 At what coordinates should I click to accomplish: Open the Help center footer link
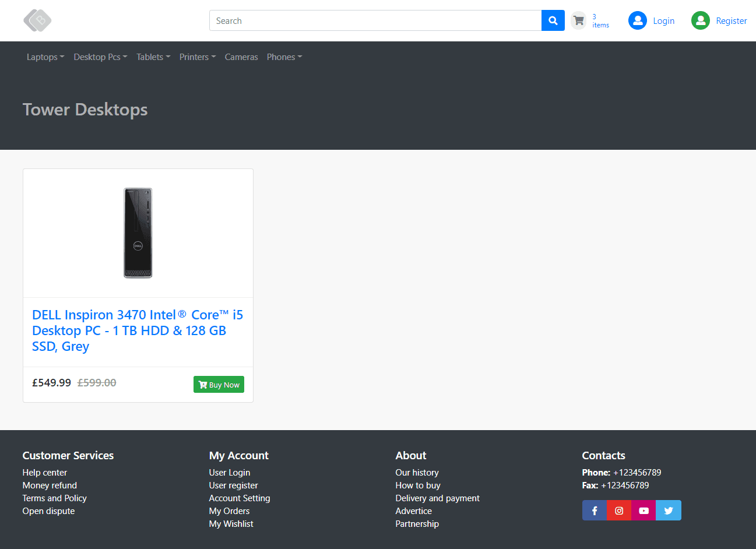(x=45, y=473)
